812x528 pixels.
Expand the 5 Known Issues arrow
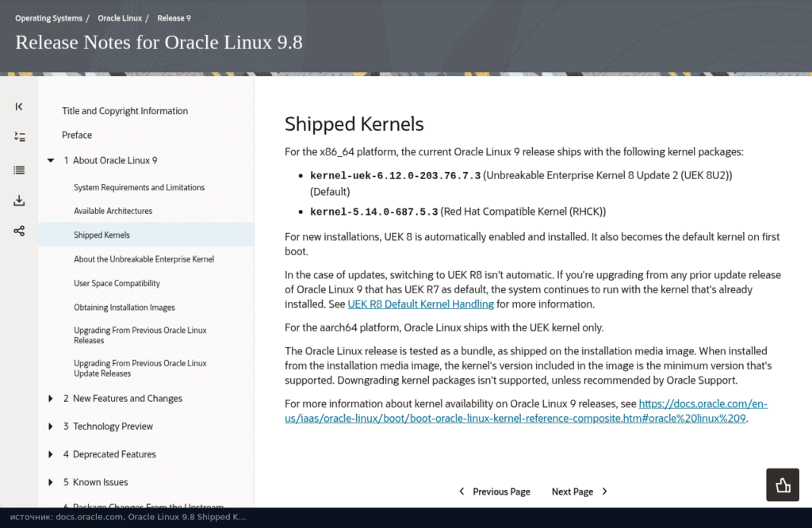point(50,483)
